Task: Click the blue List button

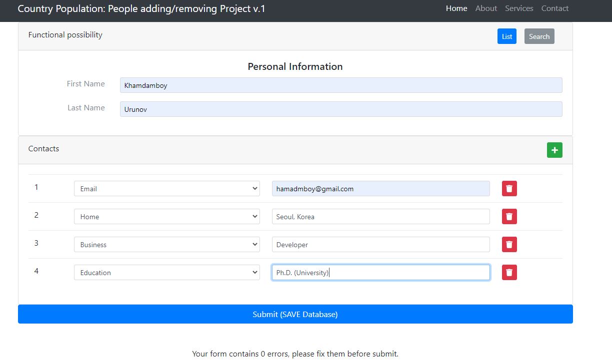Action: 507,36
